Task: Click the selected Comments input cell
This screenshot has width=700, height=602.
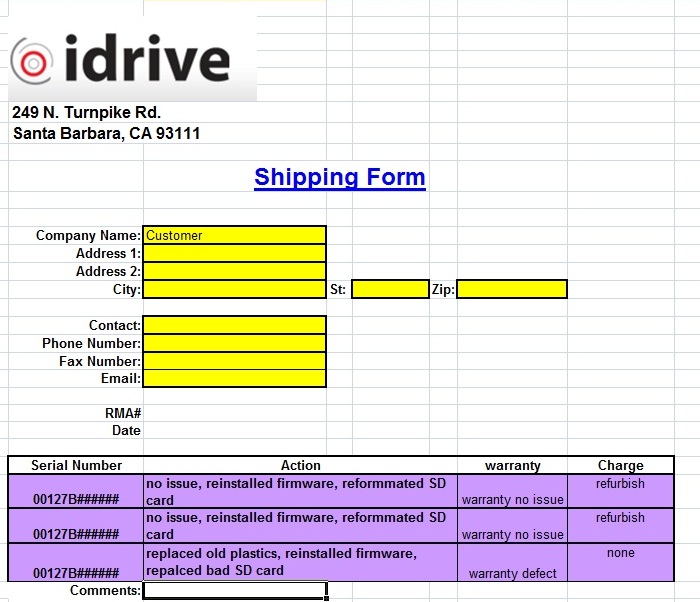Action: (235, 590)
